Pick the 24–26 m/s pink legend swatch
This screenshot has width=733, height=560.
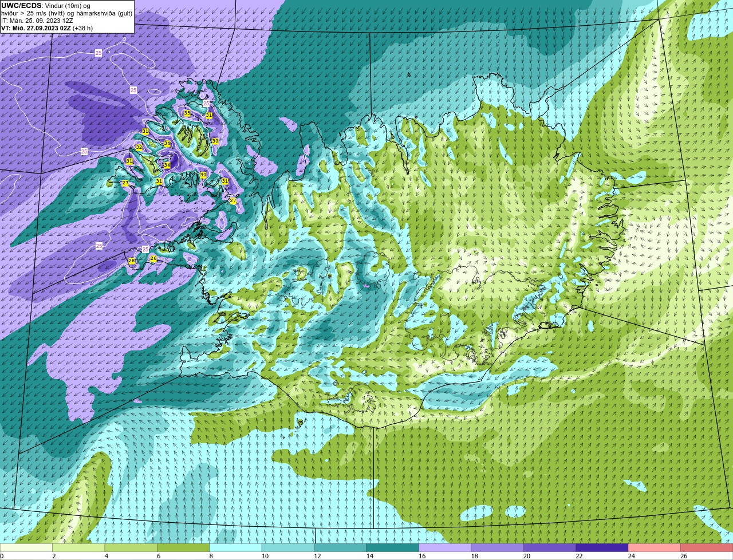(x=655, y=547)
